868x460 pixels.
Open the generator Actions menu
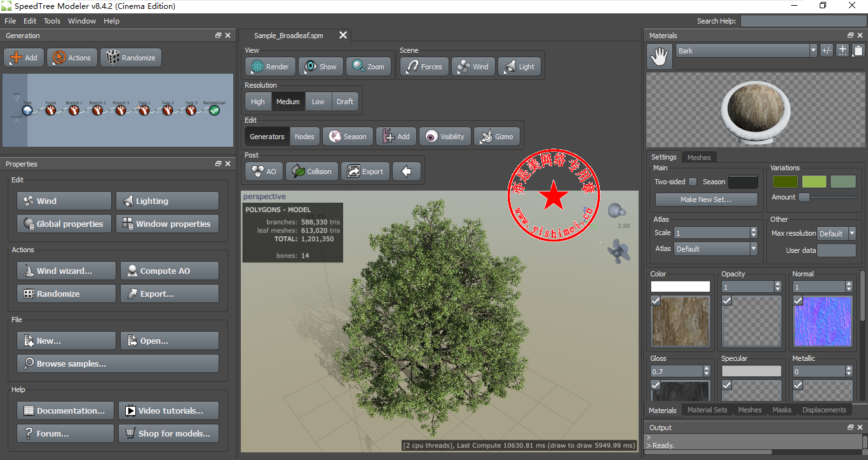(x=72, y=58)
